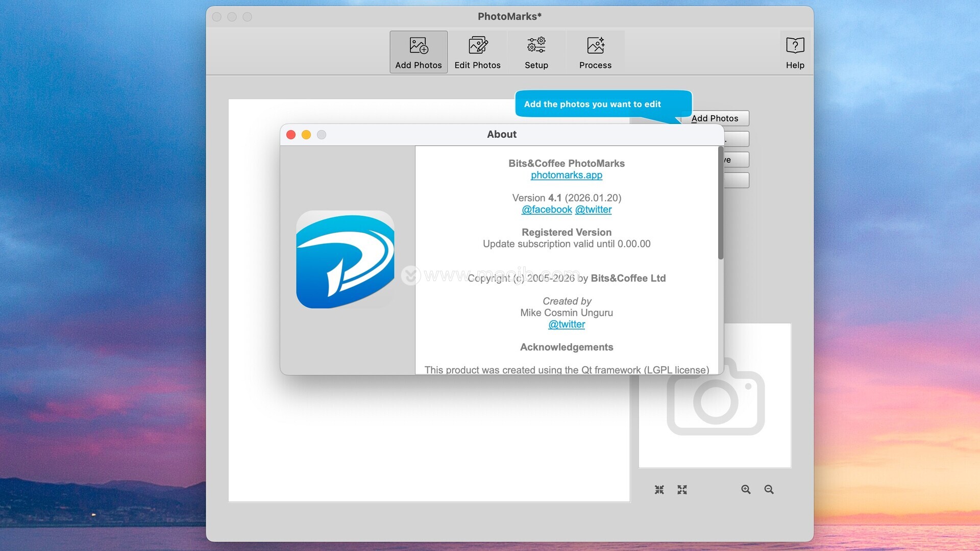Open the Process step
This screenshot has height=551, width=980.
[595, 52]
